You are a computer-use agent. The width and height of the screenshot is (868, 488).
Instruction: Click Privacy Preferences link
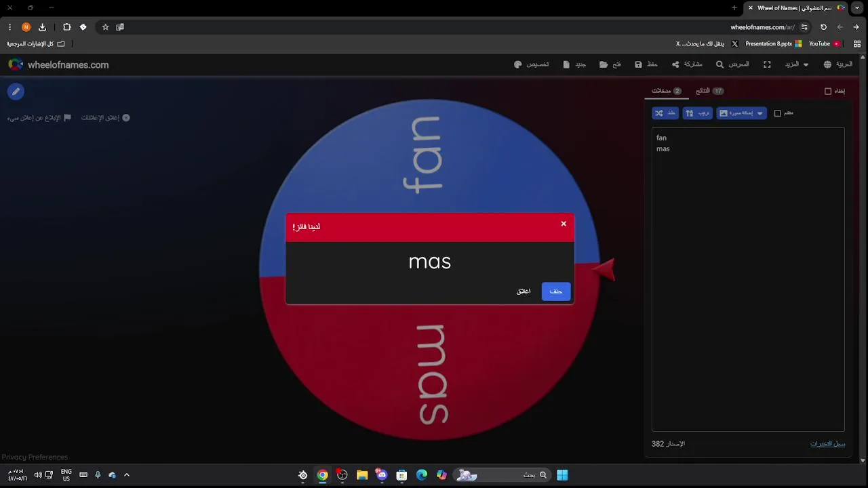[x=35, y=457]
